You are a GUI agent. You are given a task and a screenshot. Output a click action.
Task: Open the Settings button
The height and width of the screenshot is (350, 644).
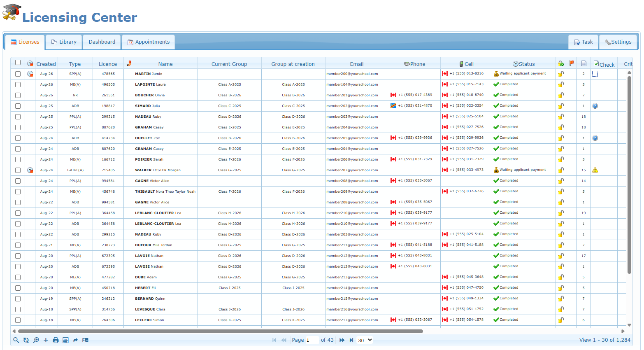pos(618,42)
